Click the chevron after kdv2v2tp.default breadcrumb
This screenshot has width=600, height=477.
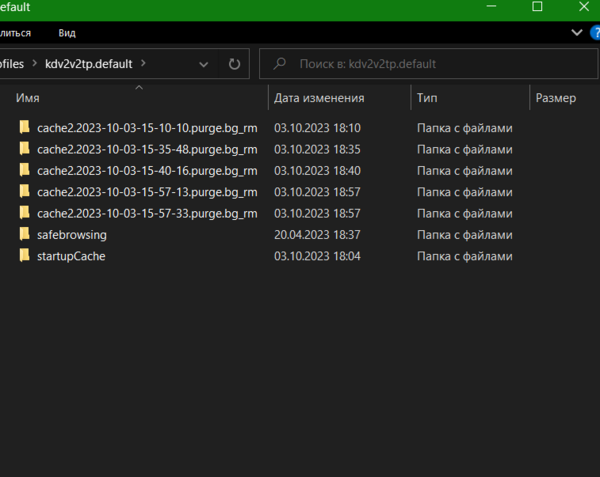[x=144, y=63]
